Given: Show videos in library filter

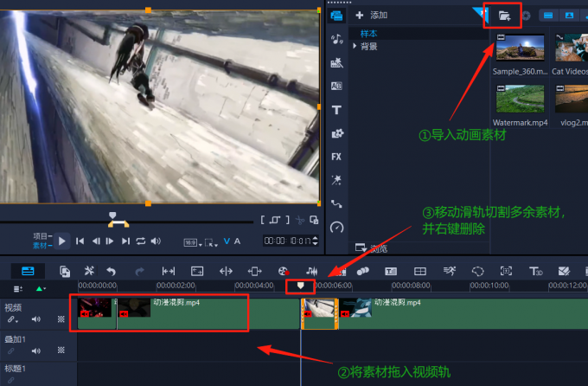Looking at the screenshot, I should coord(548,16).
